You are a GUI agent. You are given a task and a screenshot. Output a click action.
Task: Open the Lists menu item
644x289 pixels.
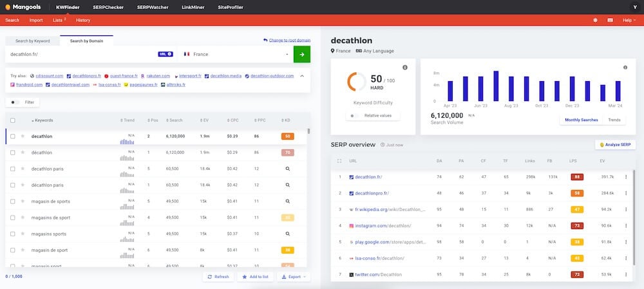pyautogui.click(x=59, y=20)
